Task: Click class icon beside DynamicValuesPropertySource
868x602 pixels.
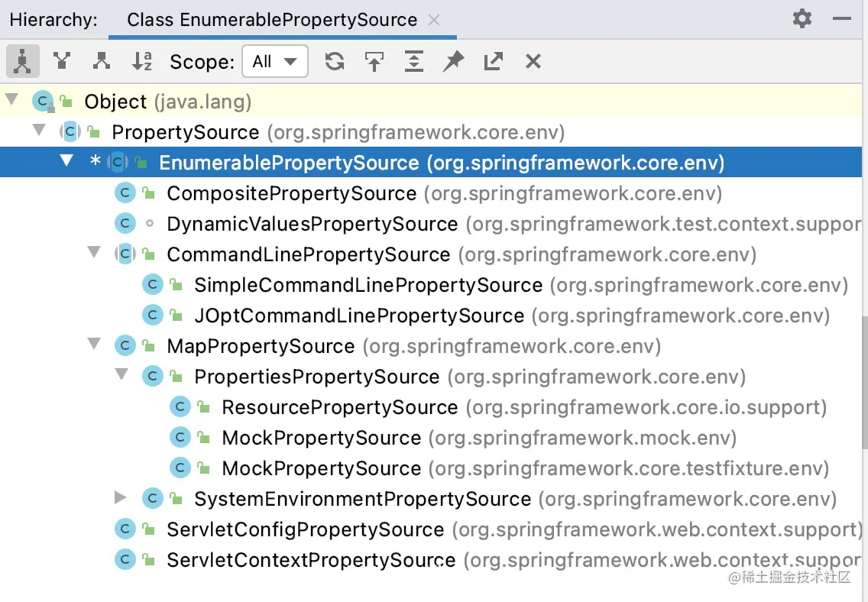Action: (125, 224)
